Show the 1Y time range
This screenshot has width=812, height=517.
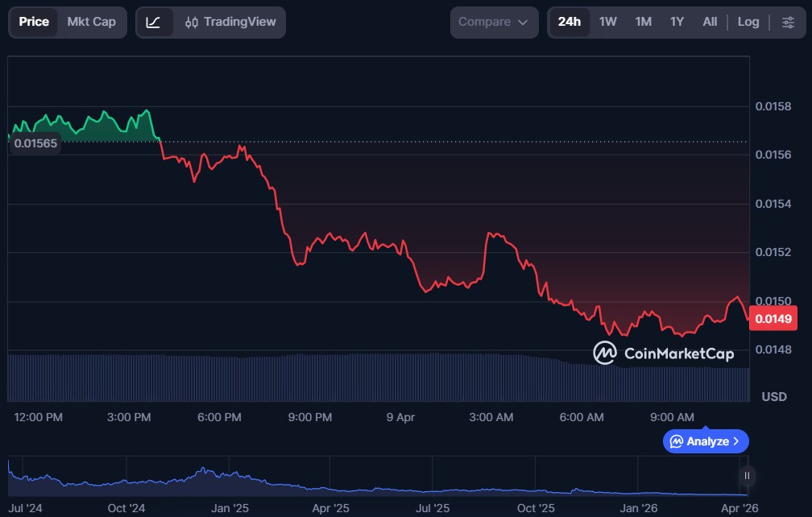pos(677,22)
